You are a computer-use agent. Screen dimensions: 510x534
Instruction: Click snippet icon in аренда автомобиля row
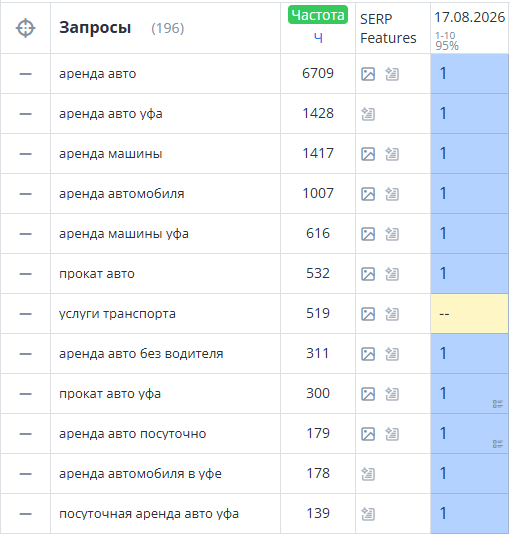392,194
